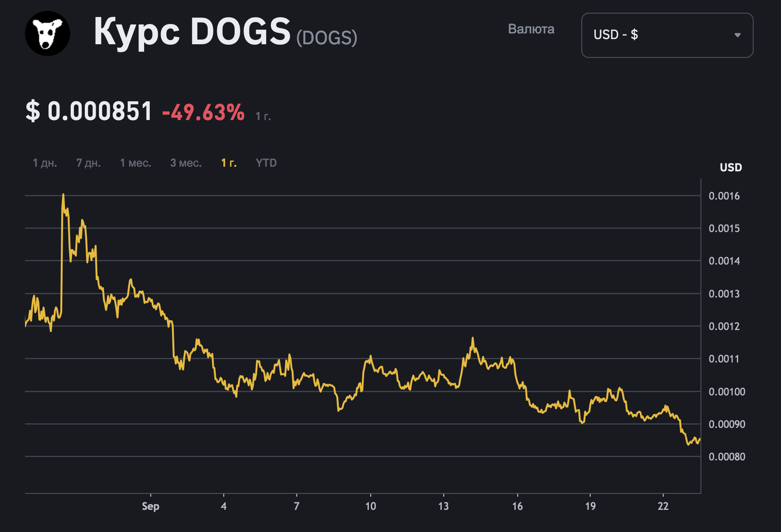Click the date axis label 7
Viewport: 781px width, 532px height.
pyautogui.click(x=296, y=506)
